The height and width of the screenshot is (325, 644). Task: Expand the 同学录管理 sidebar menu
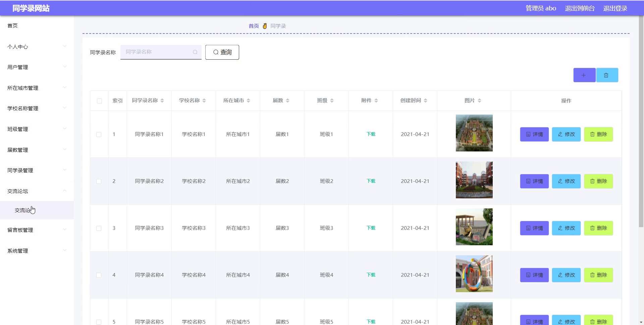tap(37, 170)
